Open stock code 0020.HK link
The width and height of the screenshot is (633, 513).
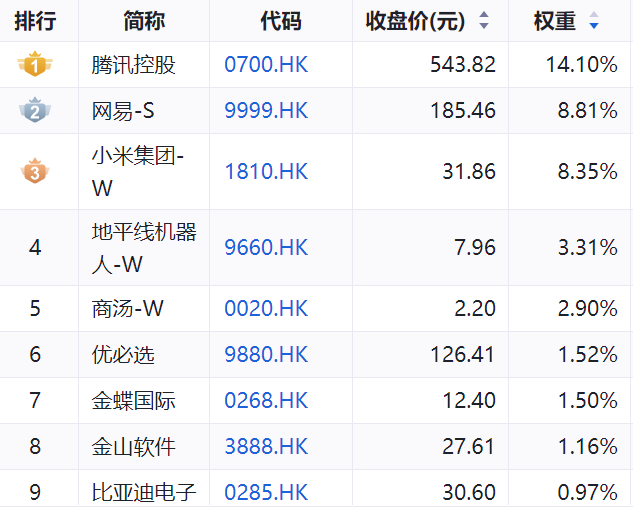click(x=266, y=309)
